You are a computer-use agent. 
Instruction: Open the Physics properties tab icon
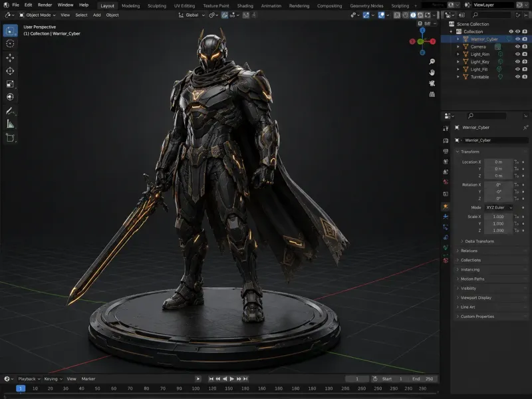coord(446,237)
